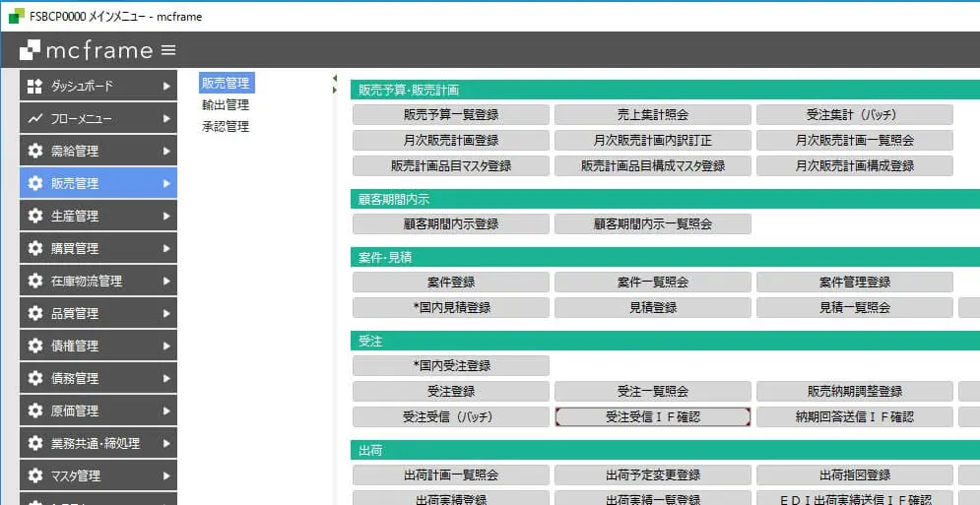This screenshot has height=505, width=980.
Task: Click the 受注 section header
Action: pyautogui.click(x=665, y=342)
